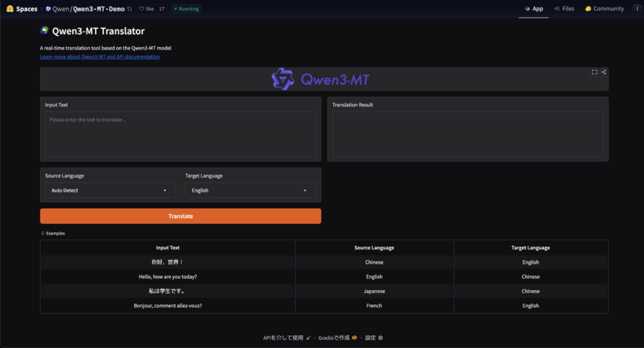Viewport: 644px width, 348px height.
Task: Click the globe icon beside translator title
Action: coord(45,30)
